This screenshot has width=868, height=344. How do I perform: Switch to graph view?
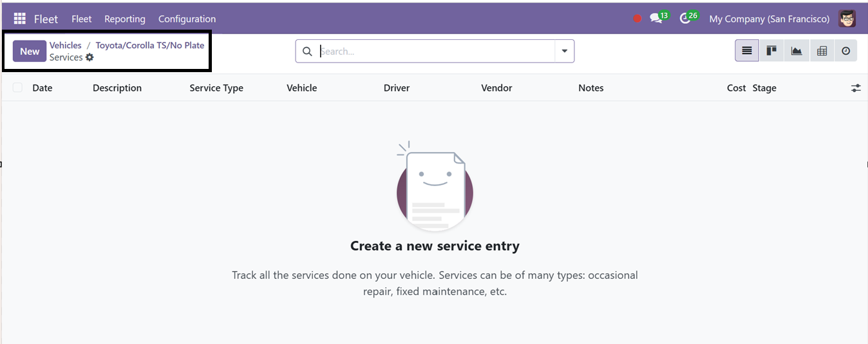point(797,51)
